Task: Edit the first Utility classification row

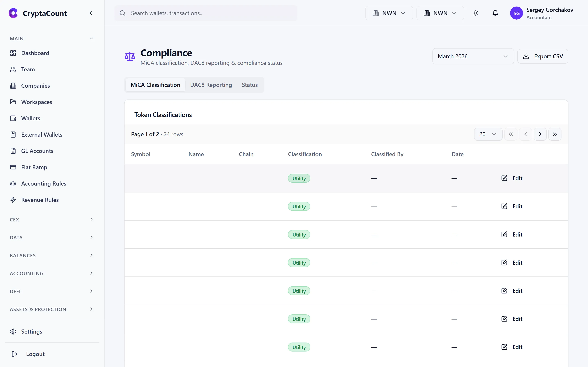Action: pyautogui.click(x=511, y=178)
